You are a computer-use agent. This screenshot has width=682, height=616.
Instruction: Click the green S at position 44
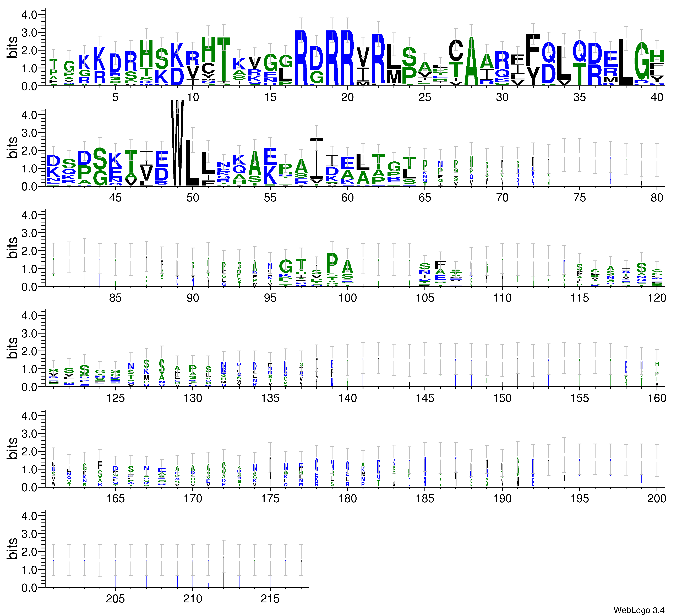(100, 159)
